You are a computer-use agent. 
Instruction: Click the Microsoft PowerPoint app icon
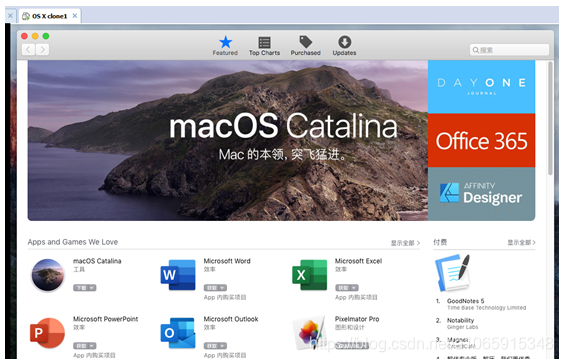tap(47, 333)
